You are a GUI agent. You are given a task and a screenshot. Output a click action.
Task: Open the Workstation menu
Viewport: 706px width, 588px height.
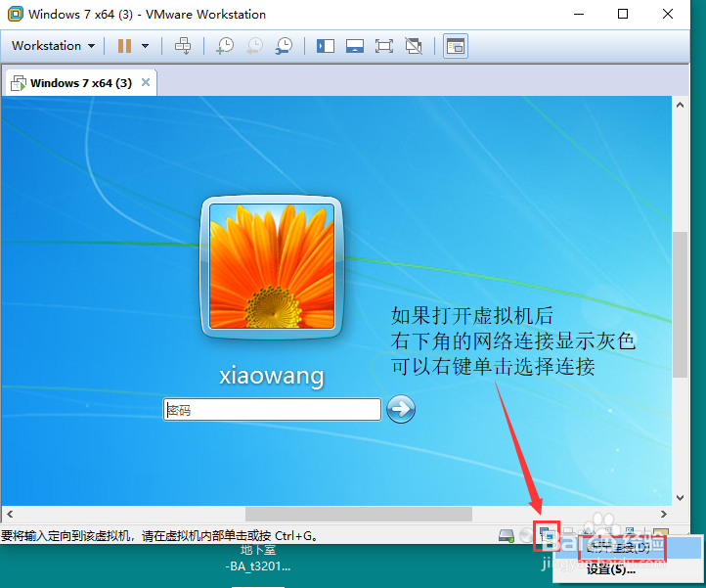coord(53,46)
